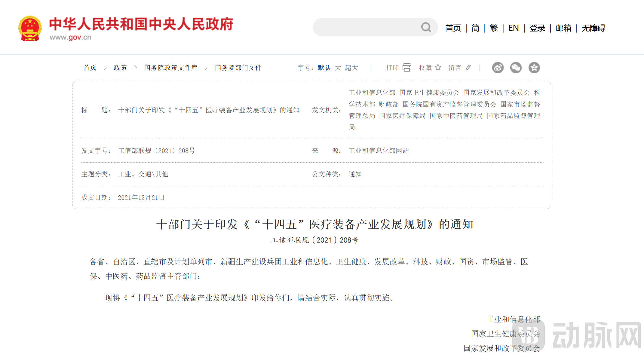Click inside the search input box
Image resolution: width=644 pixels, height=354 pixels.
click(x=361, y=27)
